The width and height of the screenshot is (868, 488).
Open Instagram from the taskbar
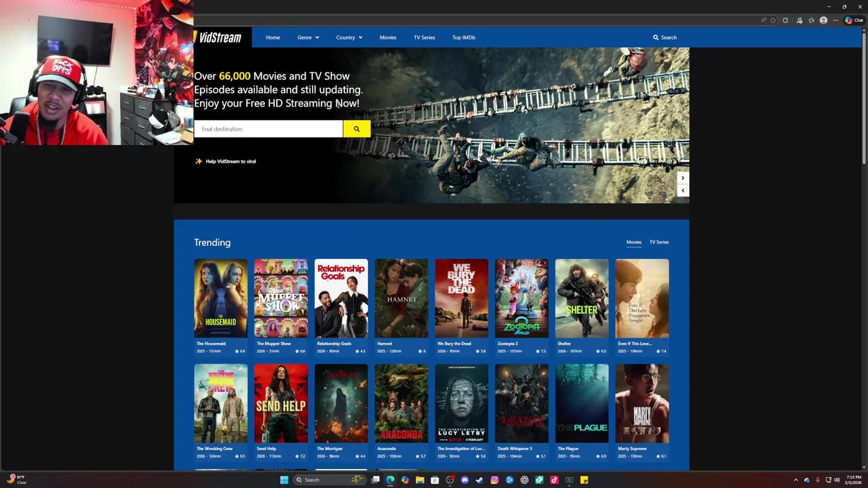pos(494,480)
